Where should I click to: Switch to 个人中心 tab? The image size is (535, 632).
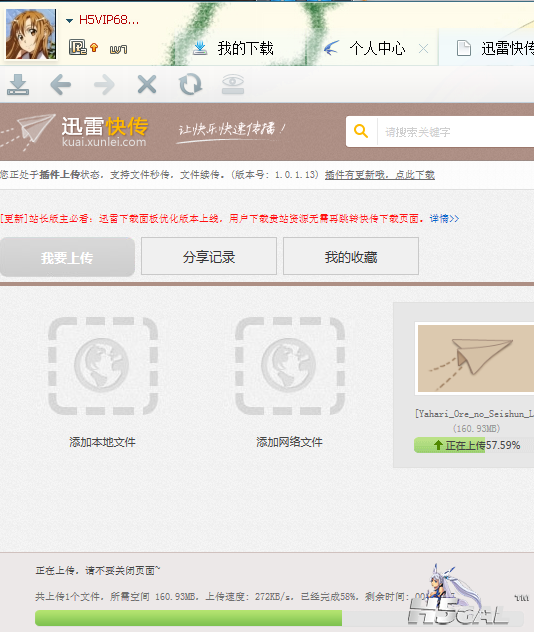365,48
